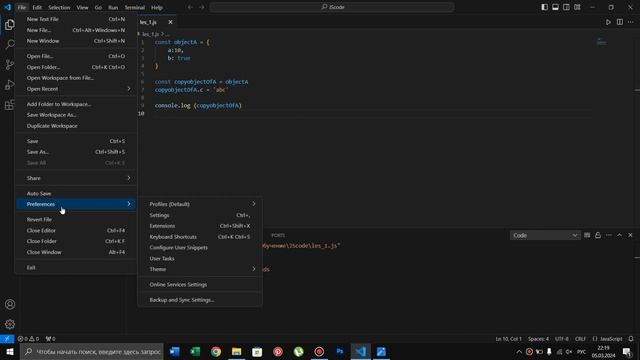Open Run and Debug view
Screen dimensions: 640x360
coord(10,85)
